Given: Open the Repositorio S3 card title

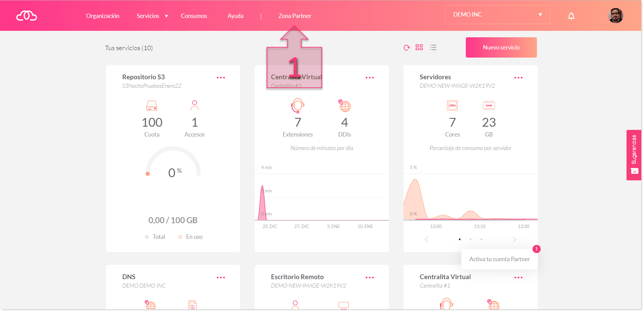Looking at the screenshot, I should point(143,77).
